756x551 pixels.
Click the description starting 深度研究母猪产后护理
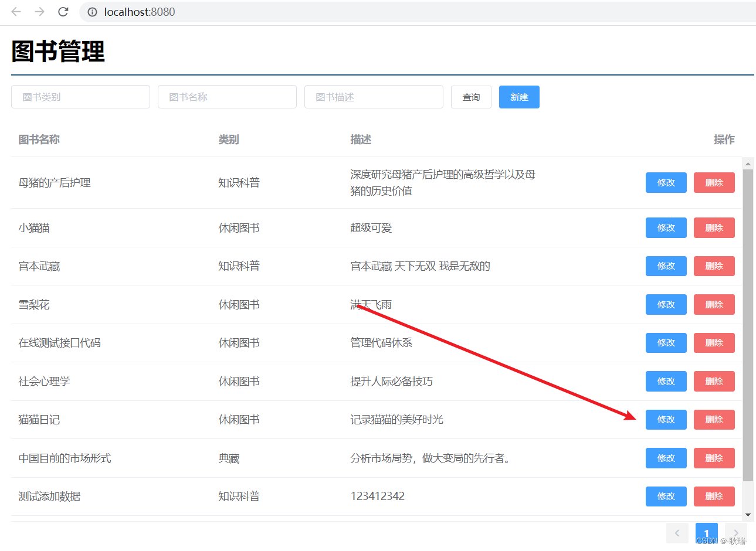click(443, 182)
